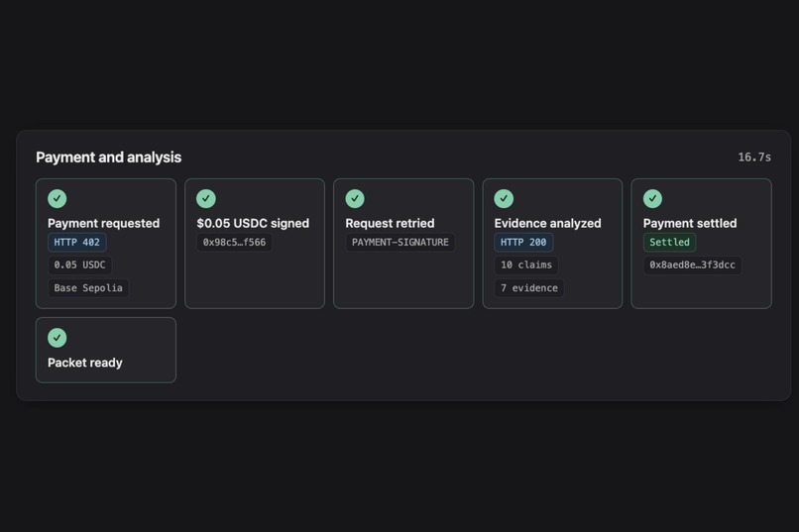Image resolution: width=799 pixels, height=532 pixels.
Task: Click the Packet ready title
Action: (85, 363)
